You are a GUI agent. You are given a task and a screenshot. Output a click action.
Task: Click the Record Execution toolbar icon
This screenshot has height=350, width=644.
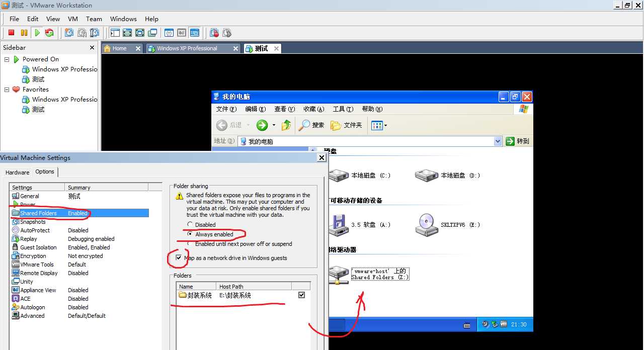(214, 33)
